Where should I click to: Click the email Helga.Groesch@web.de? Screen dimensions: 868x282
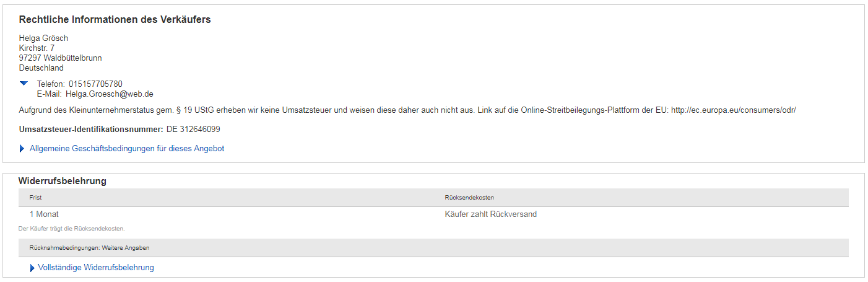tap(109, 94)
